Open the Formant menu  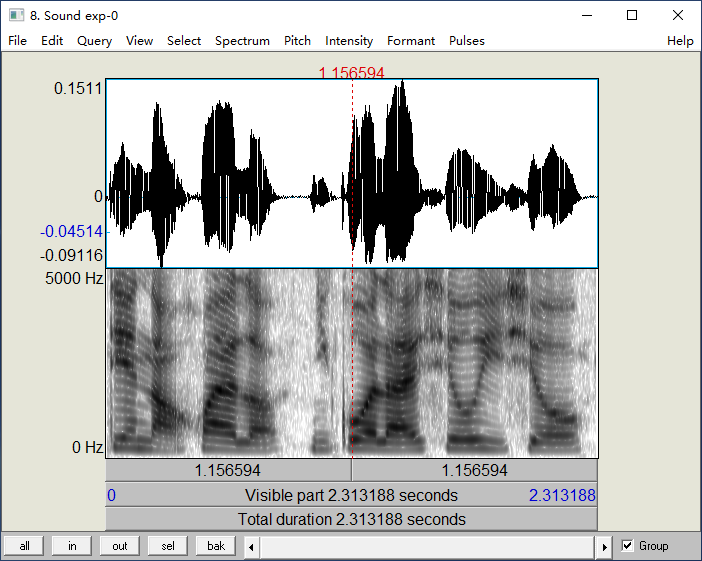click(411, 41)
